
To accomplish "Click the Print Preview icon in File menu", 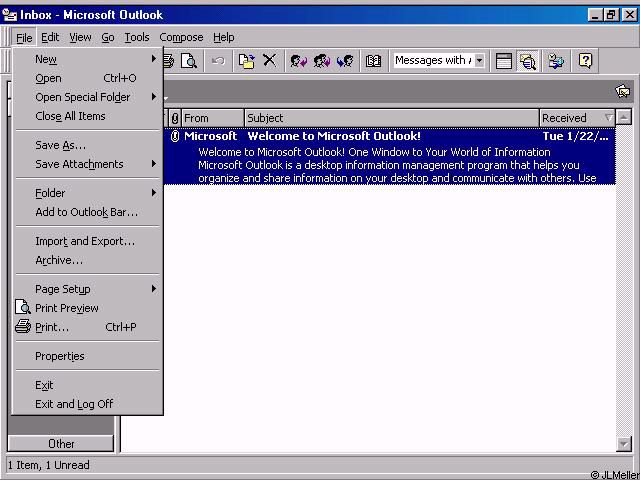I will (23, 307).
